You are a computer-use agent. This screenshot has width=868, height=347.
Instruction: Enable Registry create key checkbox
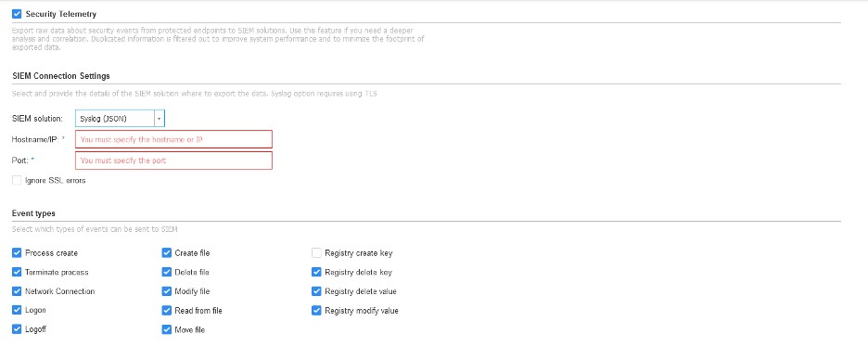tap(316, 253)
